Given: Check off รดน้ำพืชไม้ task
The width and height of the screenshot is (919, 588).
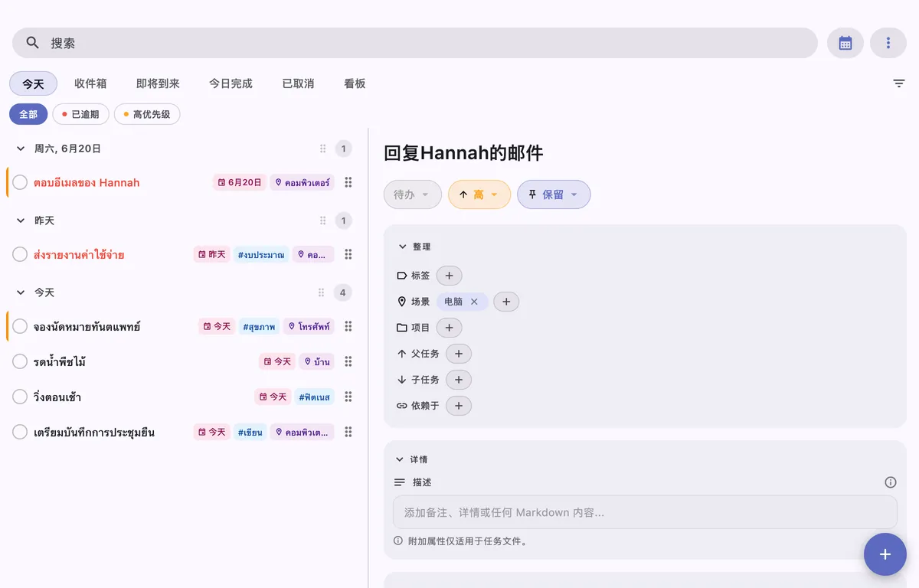Looking at the screenshot, I should [x=20, y=361].
